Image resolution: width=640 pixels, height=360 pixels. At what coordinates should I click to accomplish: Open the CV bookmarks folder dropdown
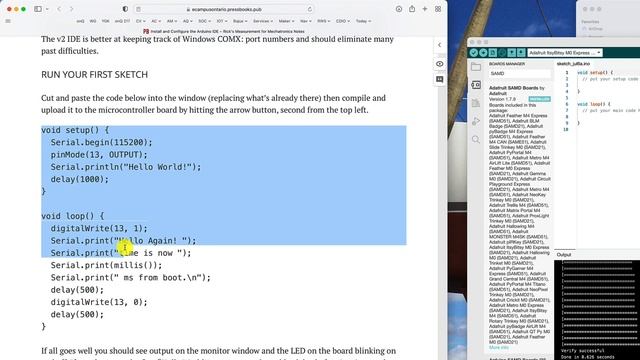coord(141,21)
